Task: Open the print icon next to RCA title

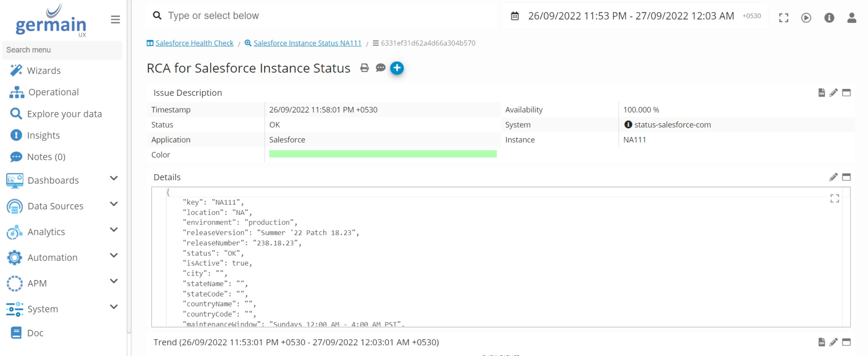Action: [364, 68]
